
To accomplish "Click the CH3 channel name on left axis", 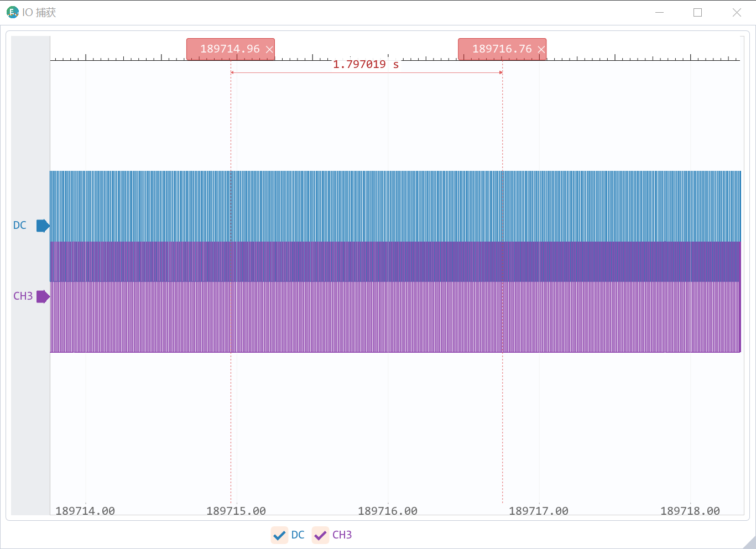I will pos(23,296).
